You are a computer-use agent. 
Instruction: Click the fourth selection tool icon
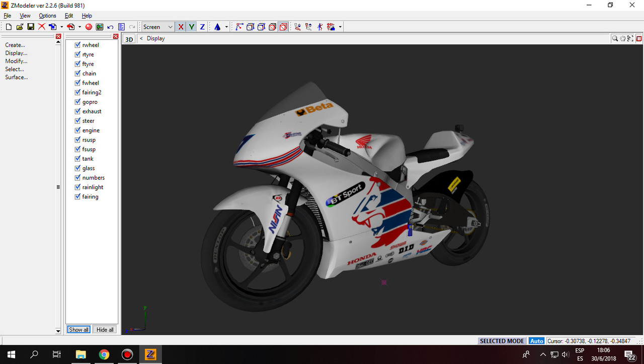pyautogui.click(x=331, y=27)
